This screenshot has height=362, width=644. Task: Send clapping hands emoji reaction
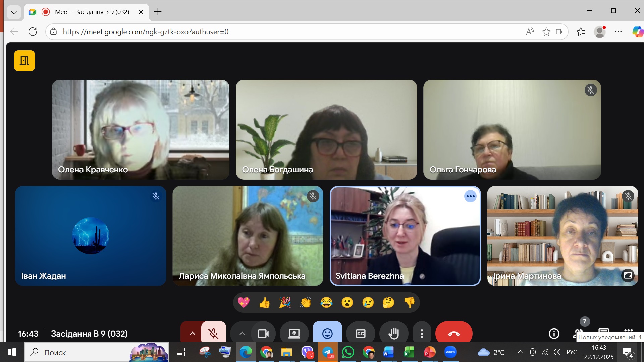[306, 303]
